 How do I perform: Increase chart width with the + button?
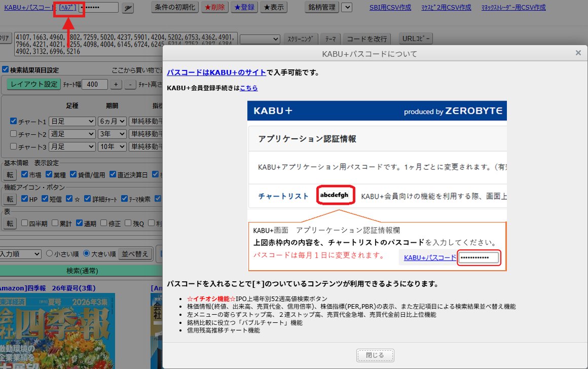pyautogui.click(x=116, y=84)
